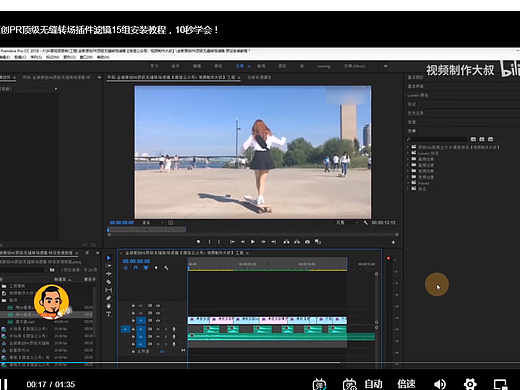520x390 pixels.
Task: Toggle linked selection in the timeline
Action: point(146,268)
